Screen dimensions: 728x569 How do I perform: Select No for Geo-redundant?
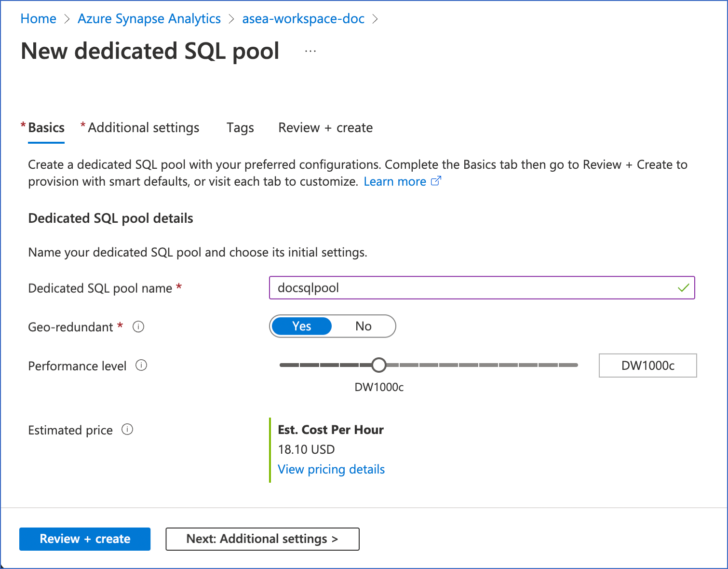364,326
